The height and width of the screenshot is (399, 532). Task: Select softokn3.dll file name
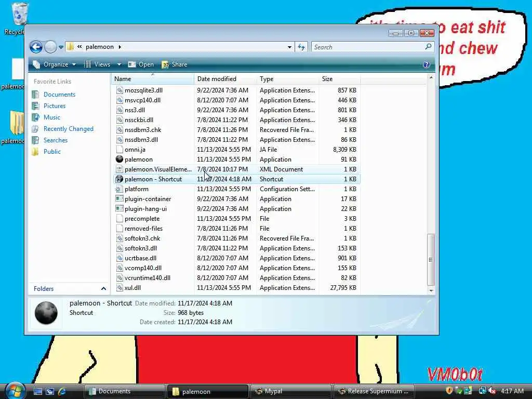pos(141,248)
